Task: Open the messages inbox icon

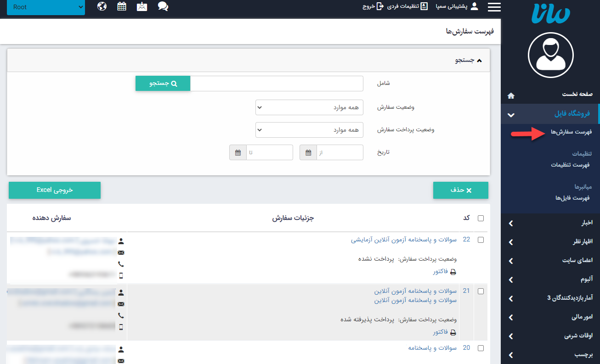Action: coord(142,6)
